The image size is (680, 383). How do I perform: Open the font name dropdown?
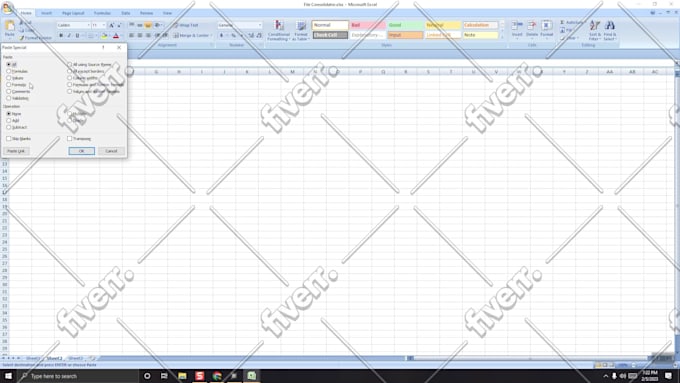click(88, 25)
